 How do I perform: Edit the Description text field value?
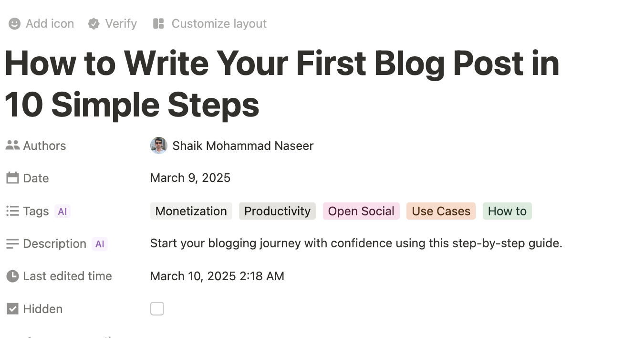tap(356, 243)
